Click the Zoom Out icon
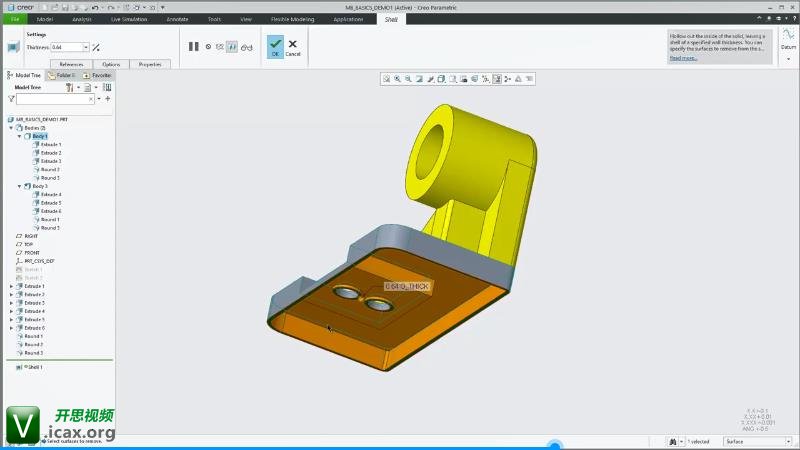The height and width of the screenshot is (450, 800). (408, 79)
